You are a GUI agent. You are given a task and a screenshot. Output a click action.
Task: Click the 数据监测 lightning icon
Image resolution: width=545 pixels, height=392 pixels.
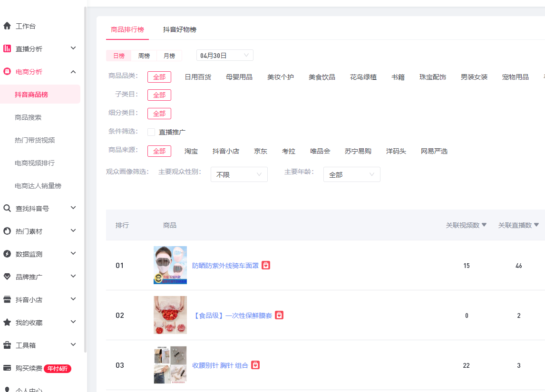[7, 254]
